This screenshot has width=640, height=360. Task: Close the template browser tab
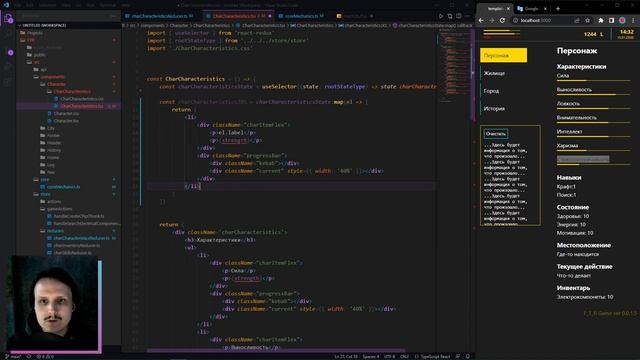pos(508,9)
